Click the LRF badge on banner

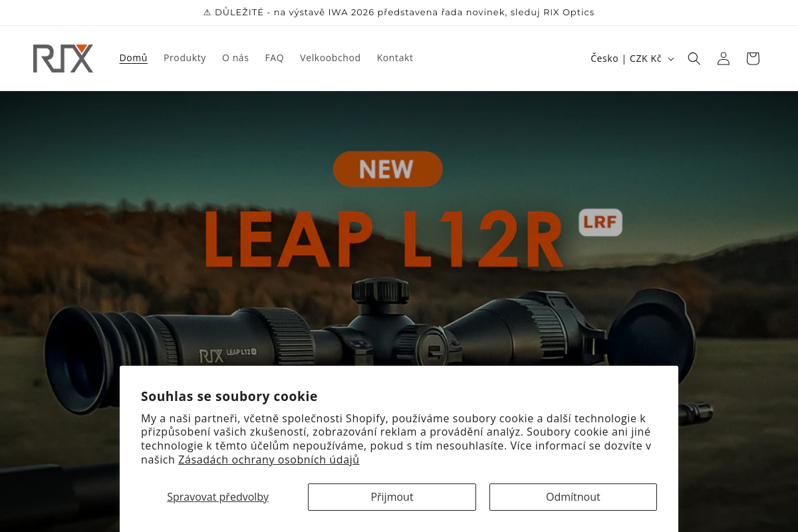[x=600, y=222]
